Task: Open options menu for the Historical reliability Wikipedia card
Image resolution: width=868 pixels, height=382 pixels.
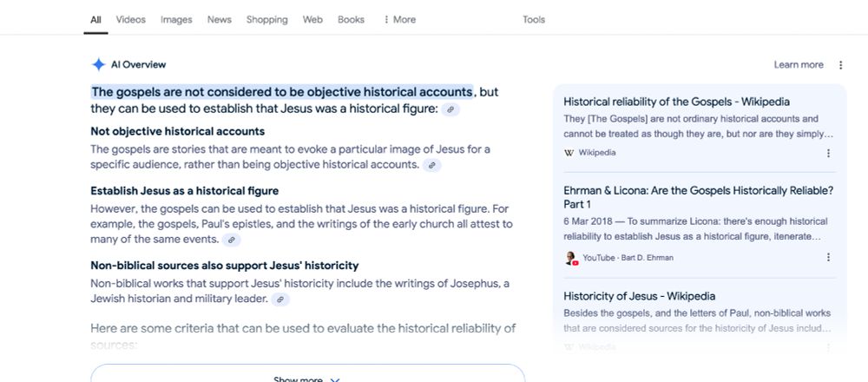Action: coord(828,153)
